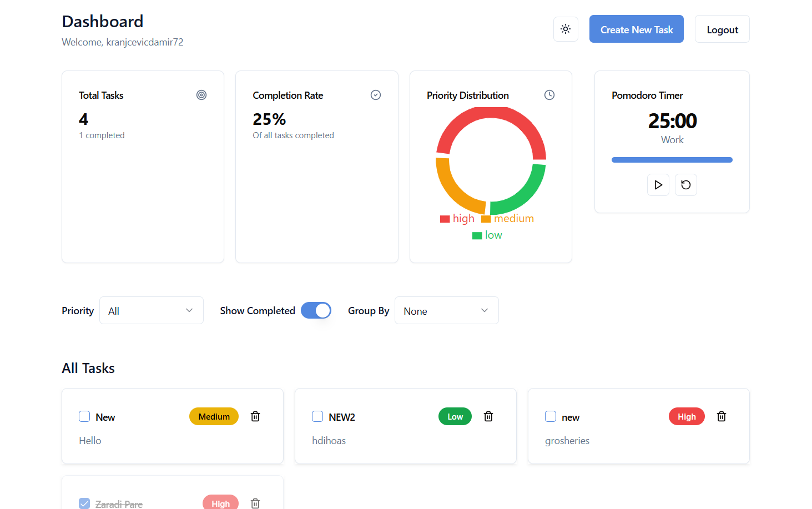Log out using the Logout button

pyautogui.click(x=722, y=29)
